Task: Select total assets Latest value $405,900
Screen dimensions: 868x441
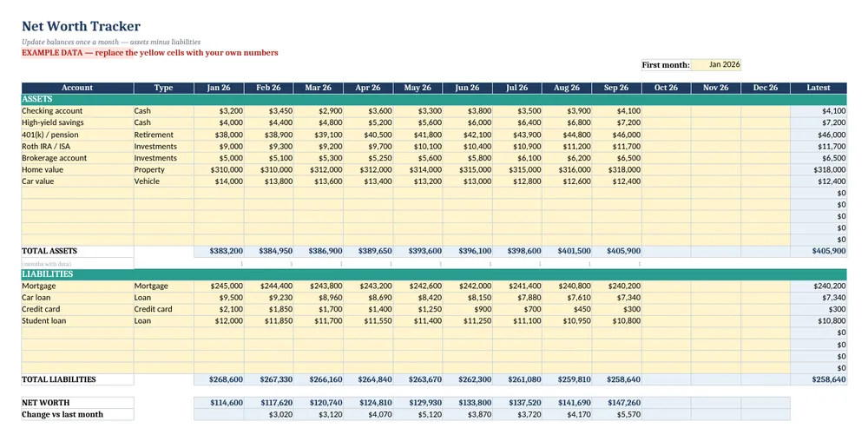Action: point(819,251)
